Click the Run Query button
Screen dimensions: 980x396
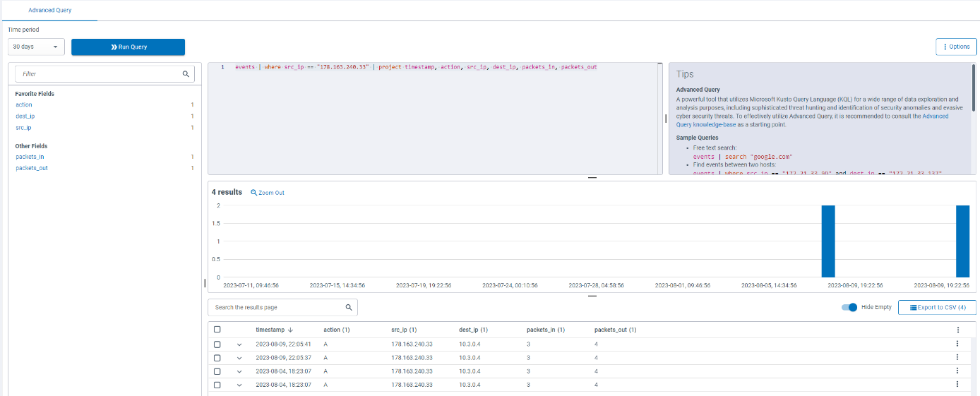click(128, 47)
